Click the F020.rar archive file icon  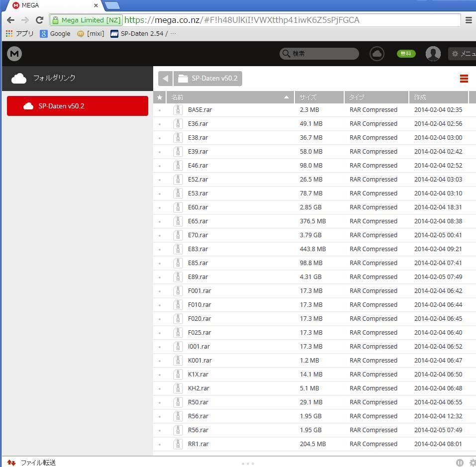178,319
